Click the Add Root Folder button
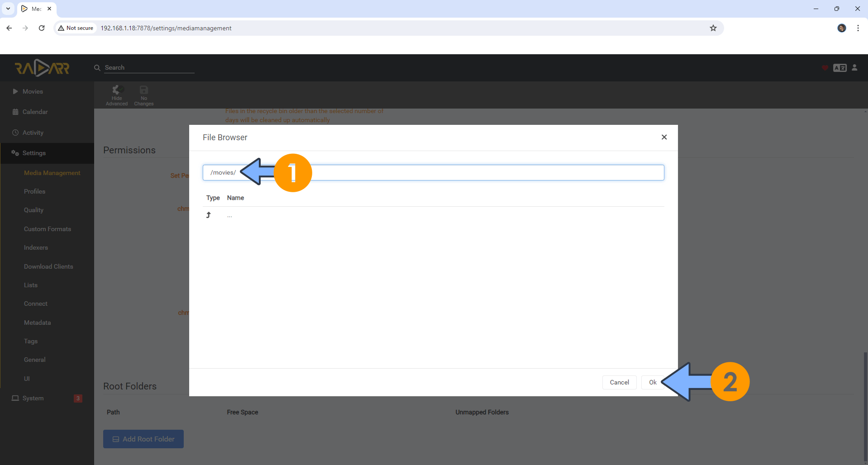 pyautogui.click(x=143, y=439)
